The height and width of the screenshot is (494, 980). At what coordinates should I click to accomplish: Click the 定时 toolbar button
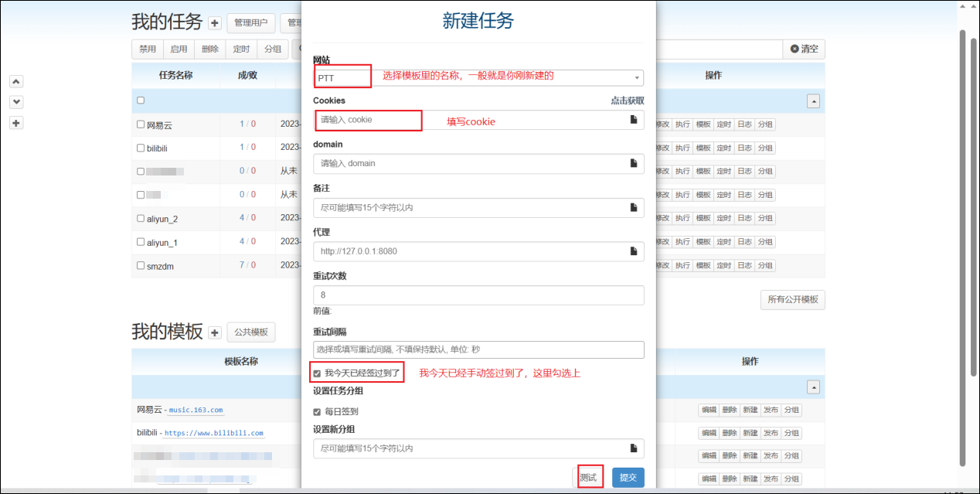tap(241, 49)
